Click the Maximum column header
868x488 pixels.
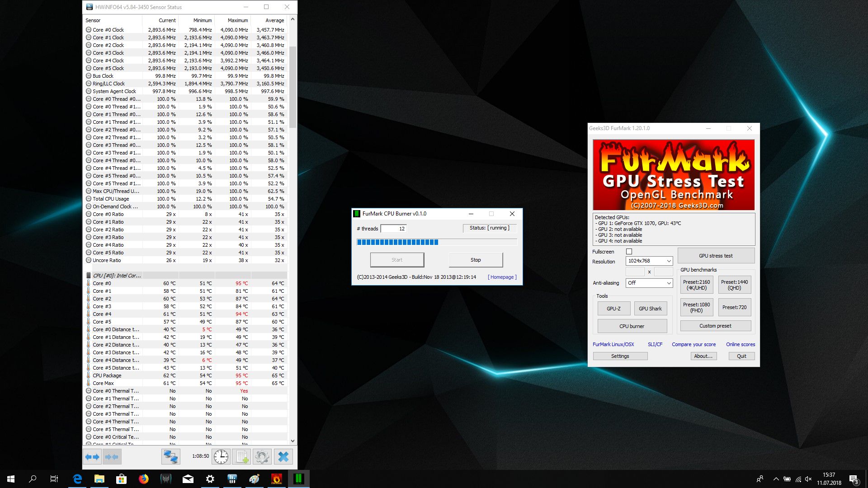pos(237,20)
